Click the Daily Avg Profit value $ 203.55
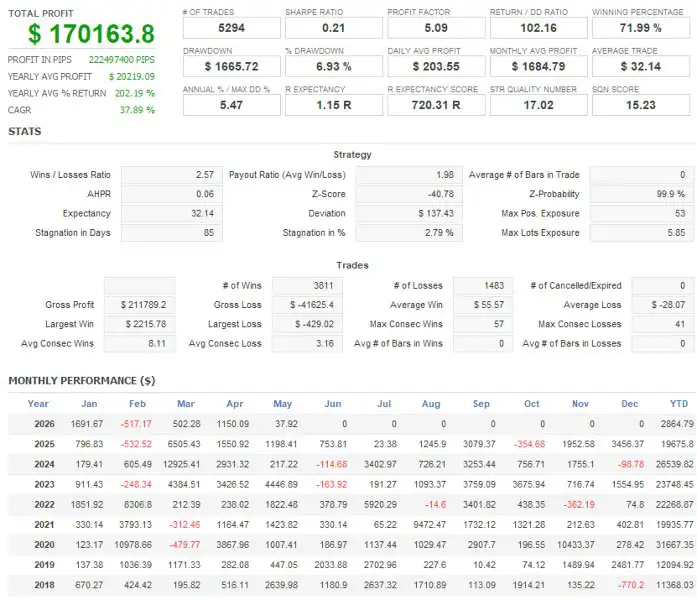 [436, 67]
